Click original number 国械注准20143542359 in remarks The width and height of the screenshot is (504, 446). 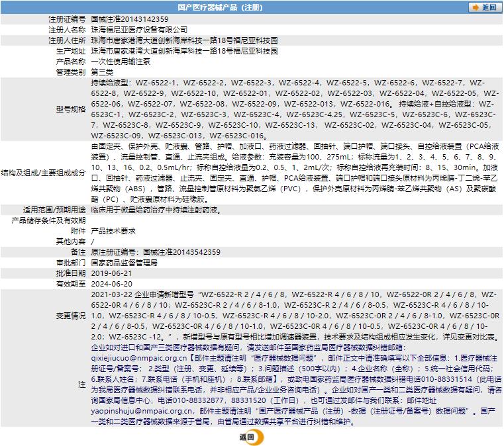pyautogui.click(x=181, y=252)
